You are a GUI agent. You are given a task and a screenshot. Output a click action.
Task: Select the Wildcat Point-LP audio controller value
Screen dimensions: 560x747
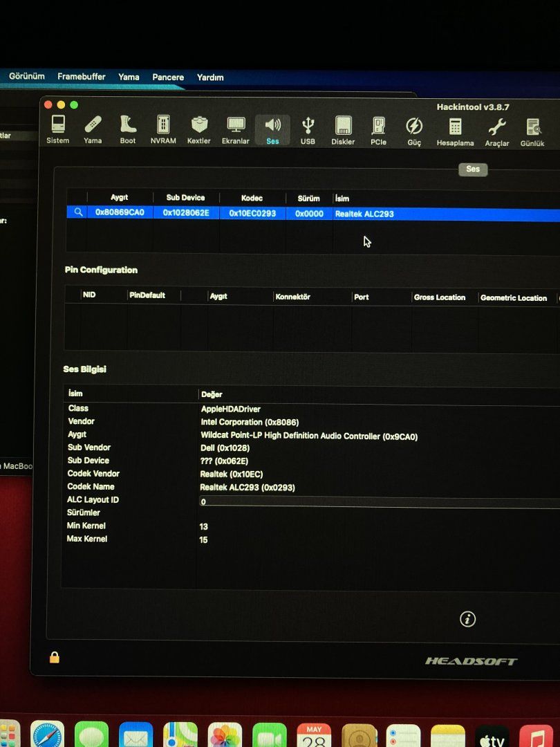click(309, 436)
